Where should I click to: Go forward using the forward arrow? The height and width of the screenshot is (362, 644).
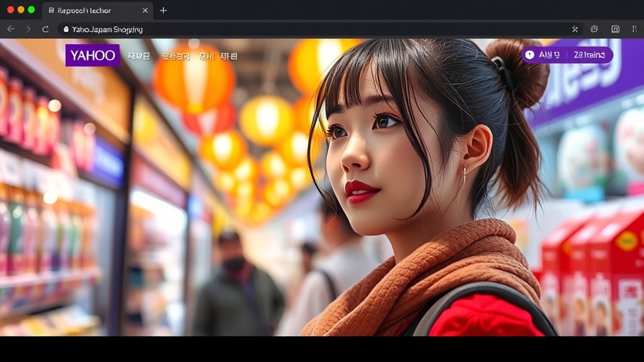point(26,29)
